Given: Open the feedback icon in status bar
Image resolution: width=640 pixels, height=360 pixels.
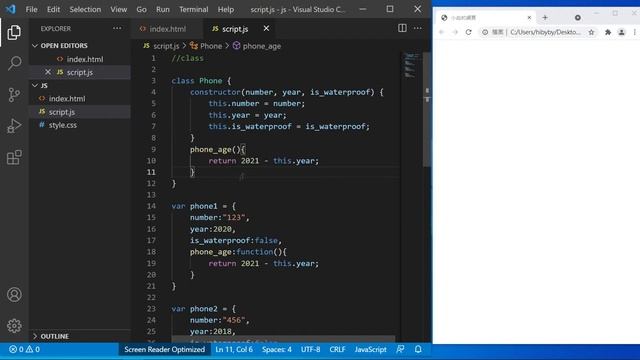Looking at the screenshot, I should pos(400,349).
